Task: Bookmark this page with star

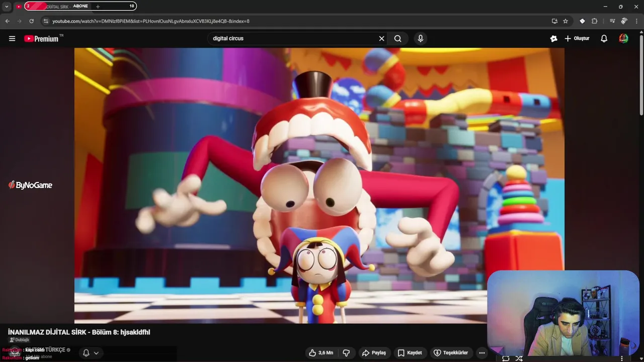Action: (x=566, y=21)
